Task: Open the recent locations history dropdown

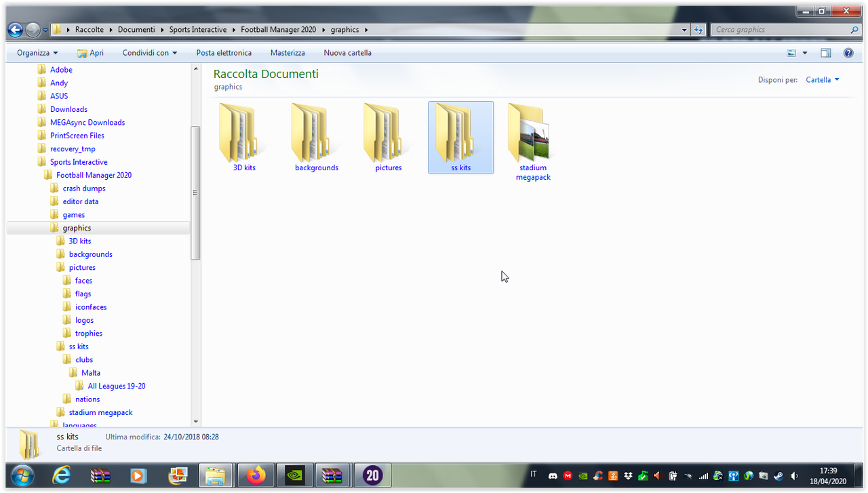Action: [x=45, y=30]
